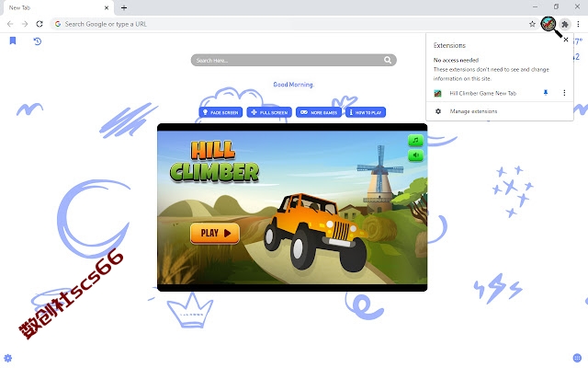Open more options for the Hill Climber extension
The image size is (588, 368).
[564, 93]
